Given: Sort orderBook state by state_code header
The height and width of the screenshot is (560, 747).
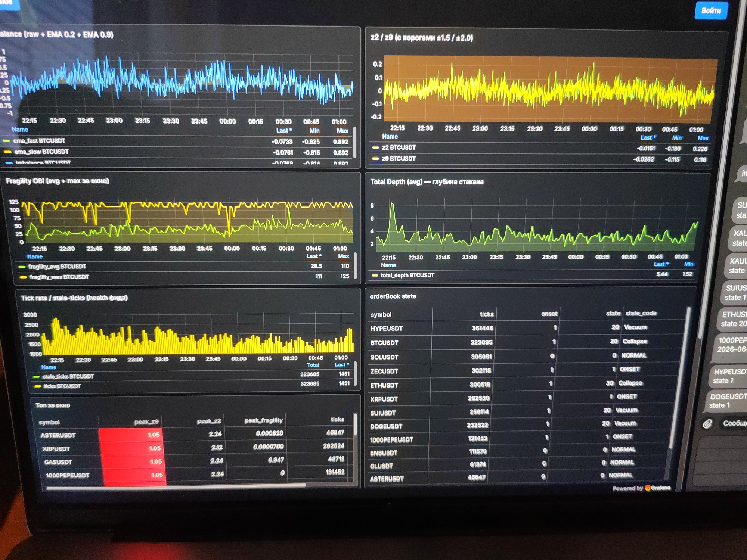Looking at the screenshot, I should (641, 313).
